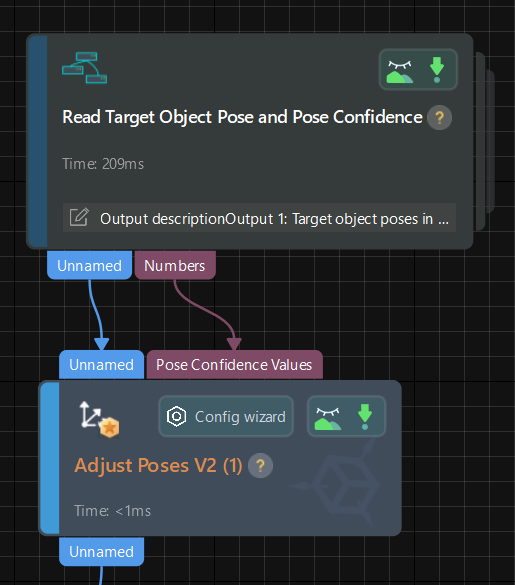Click the blue left bar of Read Target step
Viewport: 515px width, 585px height.
coord(38,141)
